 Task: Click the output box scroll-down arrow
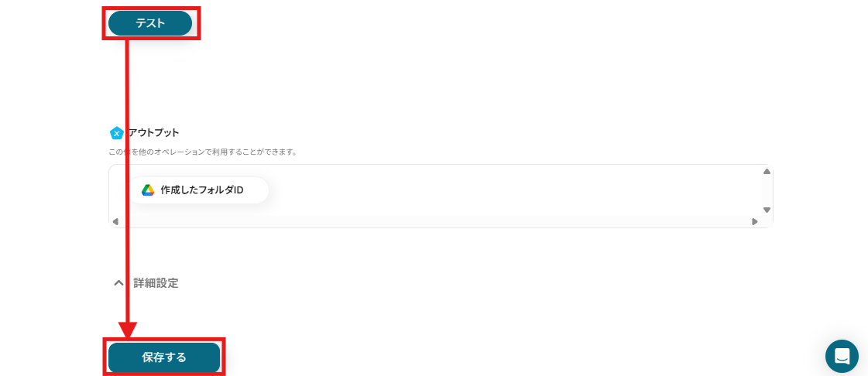[x=767, y=210]
